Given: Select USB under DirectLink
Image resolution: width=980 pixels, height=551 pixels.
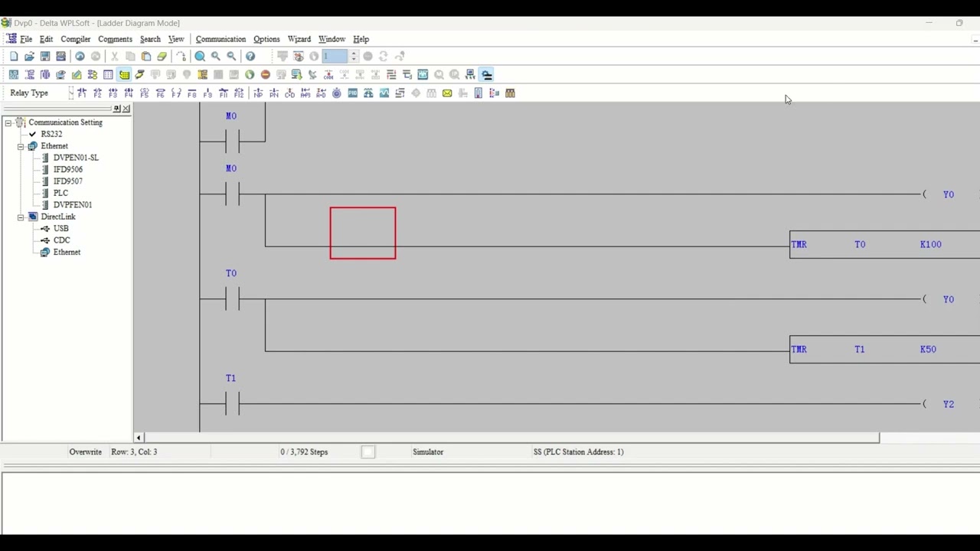Looking at the screenshot, I should tap(61, 229).
